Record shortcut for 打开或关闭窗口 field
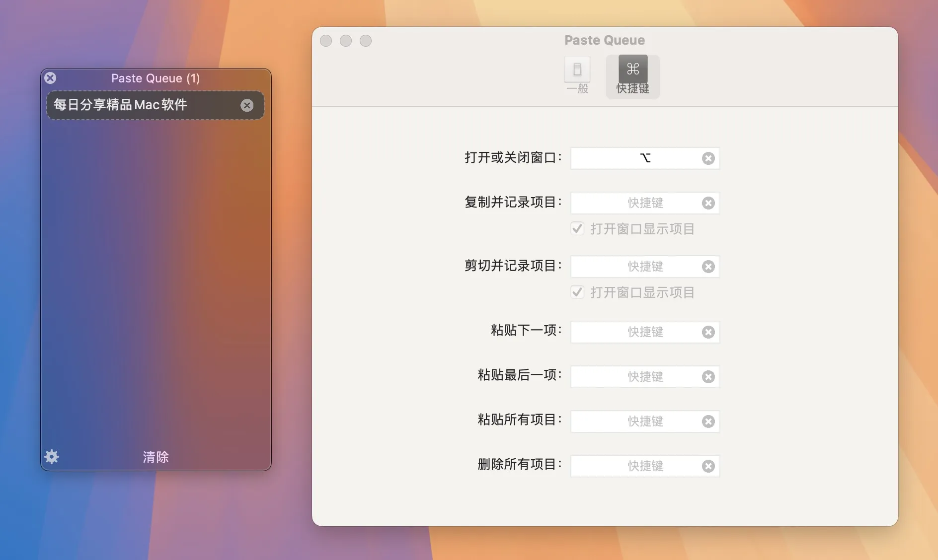Screen dimensions: 938x560 [645, 158]
